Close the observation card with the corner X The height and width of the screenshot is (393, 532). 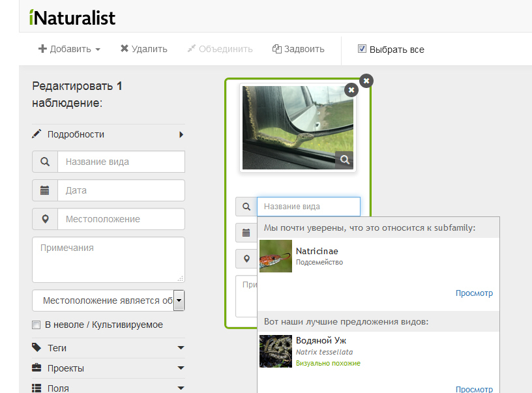point(366,81)
